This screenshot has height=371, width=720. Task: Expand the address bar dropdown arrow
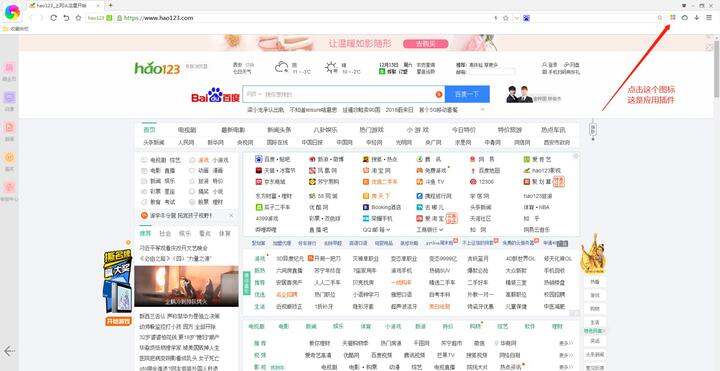pyautogui.click(x=516, y=18)
